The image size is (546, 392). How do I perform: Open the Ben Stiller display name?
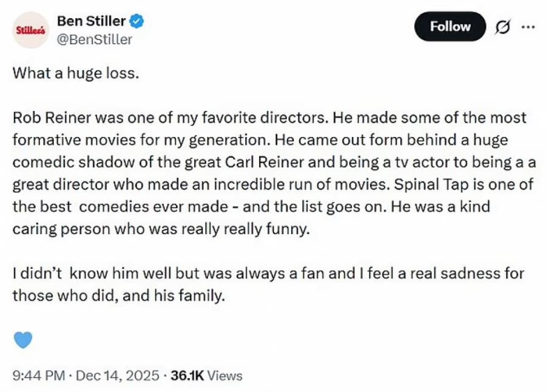pos(91,21)
